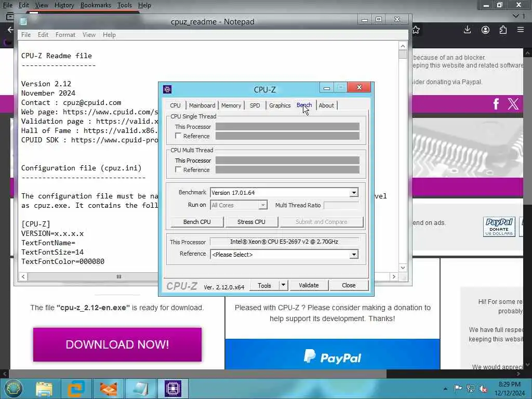Click the network tray icon
Image resolution: width=532 pixels, height=399 pixels.
[471, 389]
